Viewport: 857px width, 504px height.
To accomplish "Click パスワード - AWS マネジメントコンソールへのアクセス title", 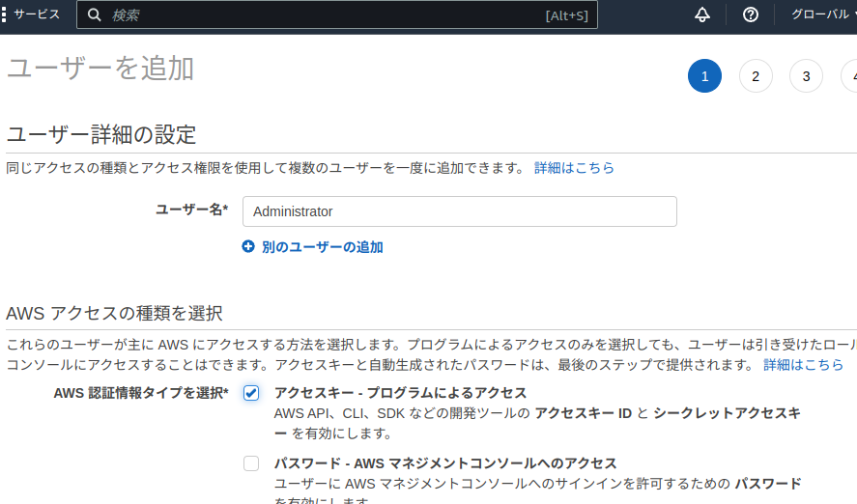I will (445, 463).
